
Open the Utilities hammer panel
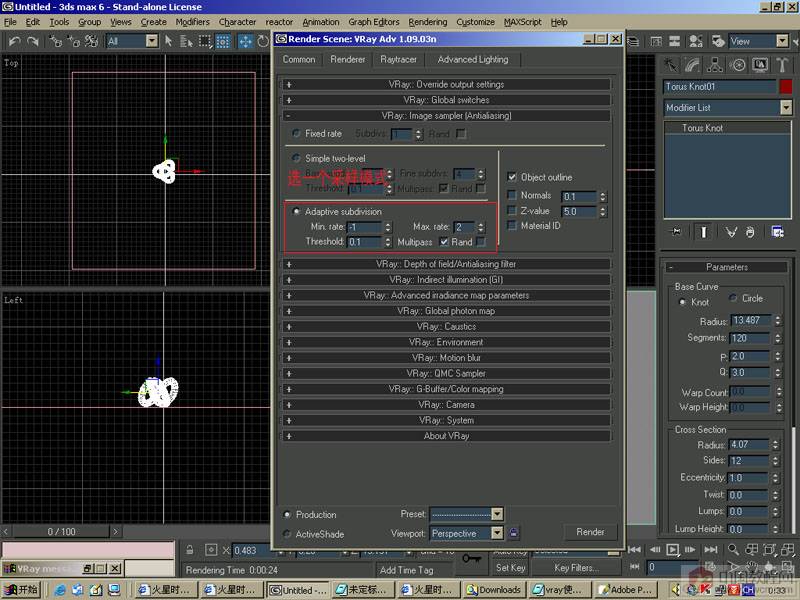click(x=782, y=65)
